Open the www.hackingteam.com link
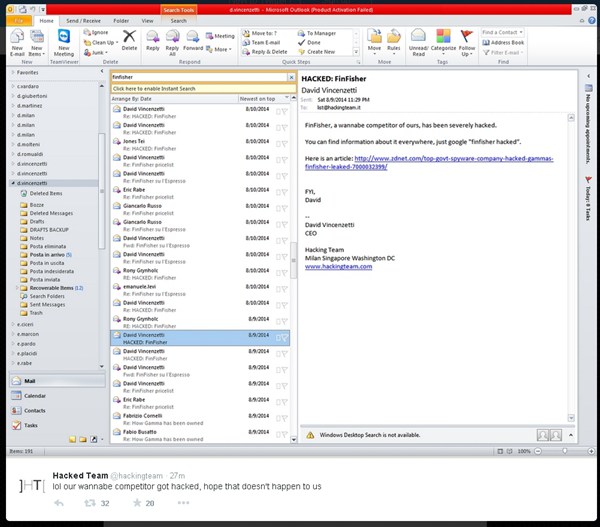Image resolution: width=600 pixels, height=527 pixels. (x=338, y=267)
